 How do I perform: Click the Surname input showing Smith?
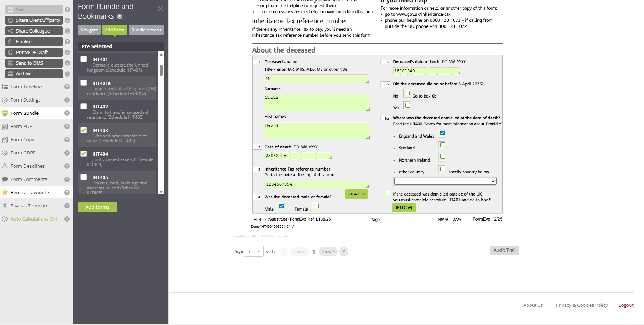coord(316,103)
